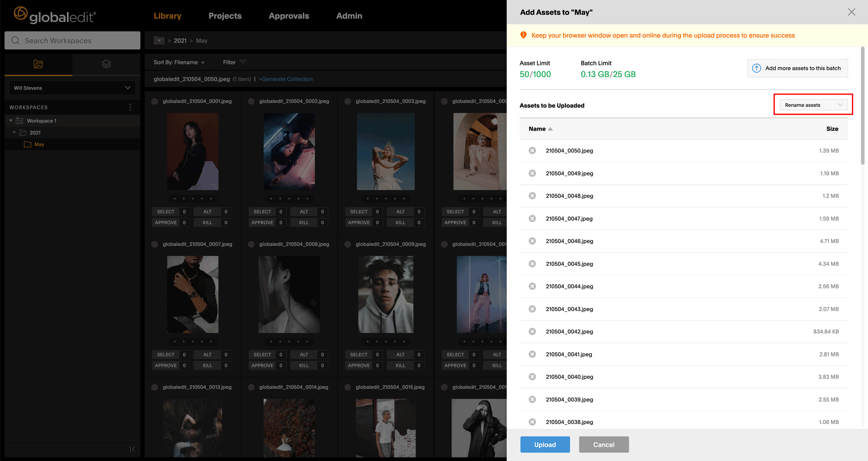868x461 pixels.
Task: Remove 210504_0039.jpeg from upload list
Action: (x=532, y=399)
